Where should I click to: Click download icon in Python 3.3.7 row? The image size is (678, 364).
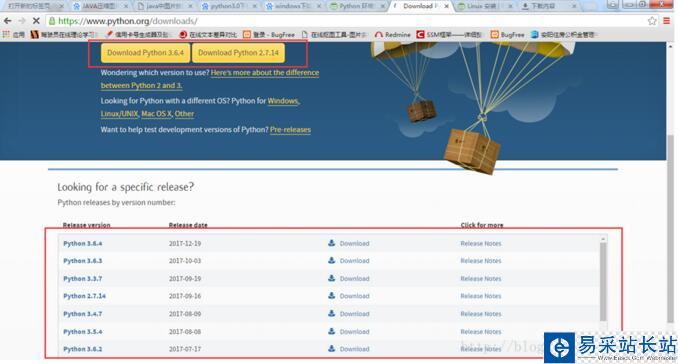coord(331,278)
